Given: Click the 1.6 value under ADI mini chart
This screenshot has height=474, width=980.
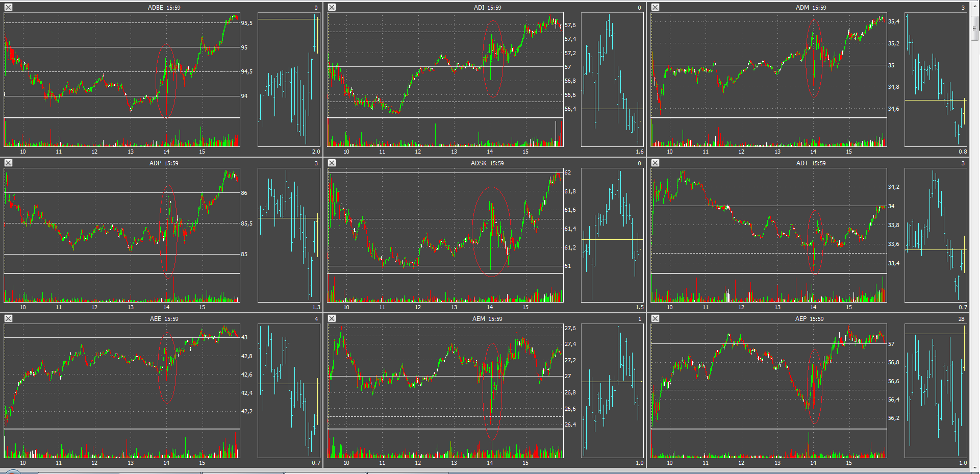Looking at the screenshot, I should click(x=640, y=152).
